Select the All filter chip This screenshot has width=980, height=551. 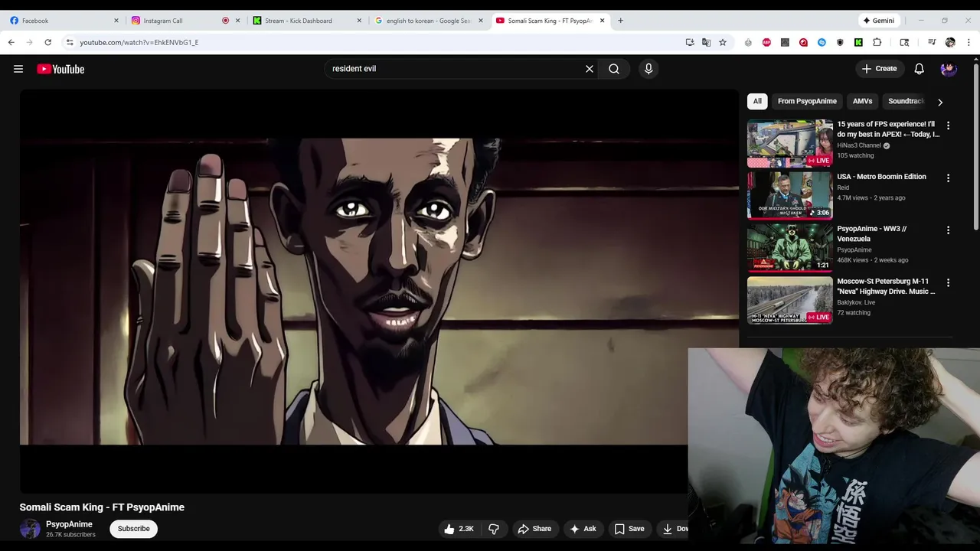pyautogui.click(x=757, y=101)
